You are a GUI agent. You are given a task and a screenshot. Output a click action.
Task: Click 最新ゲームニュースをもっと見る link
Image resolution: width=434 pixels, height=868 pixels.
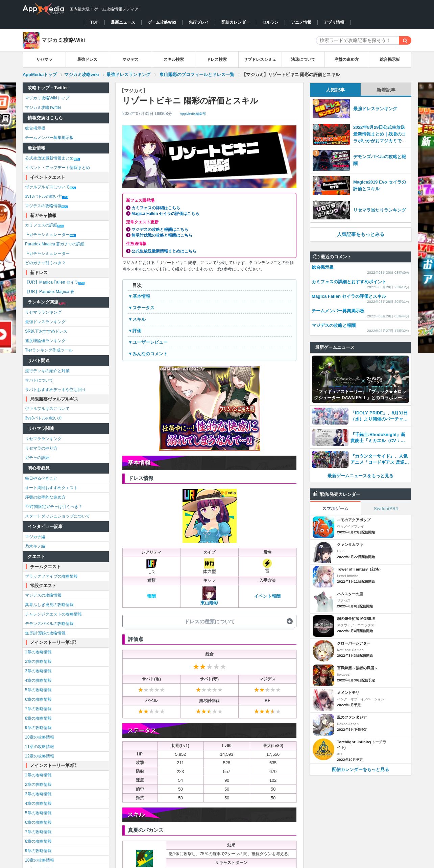(x=360, y=476)
